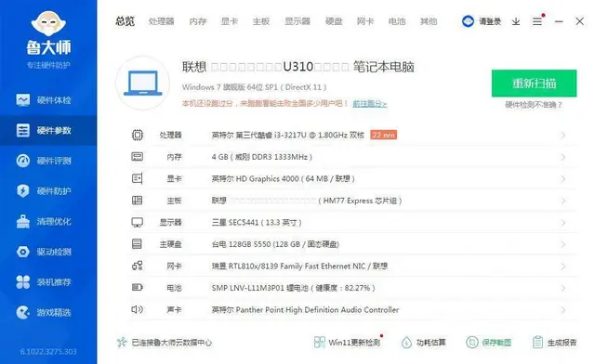Switch to the 处理器 tab
The image size is (595, 364).
pyautogui.click(x=162, y=21)
